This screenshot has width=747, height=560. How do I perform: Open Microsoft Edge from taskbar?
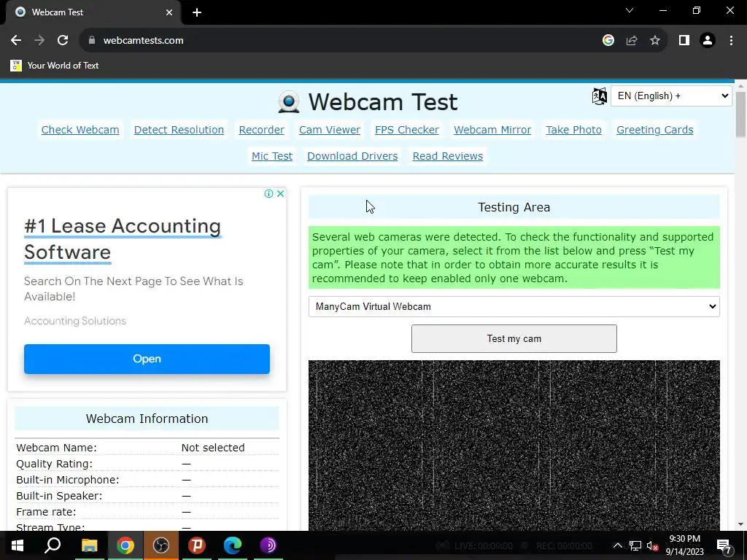[x=233, y=545]
